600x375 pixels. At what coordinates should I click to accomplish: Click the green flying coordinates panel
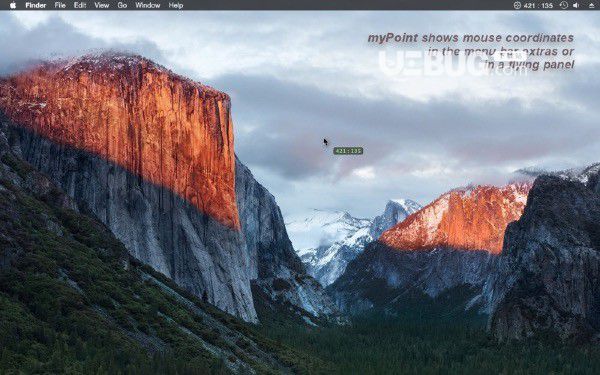[348, 151]
